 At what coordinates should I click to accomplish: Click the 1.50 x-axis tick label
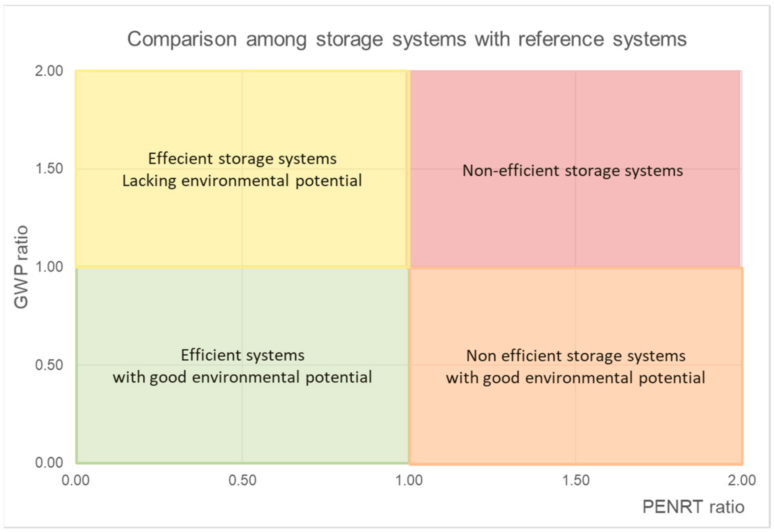click(576, 480)
